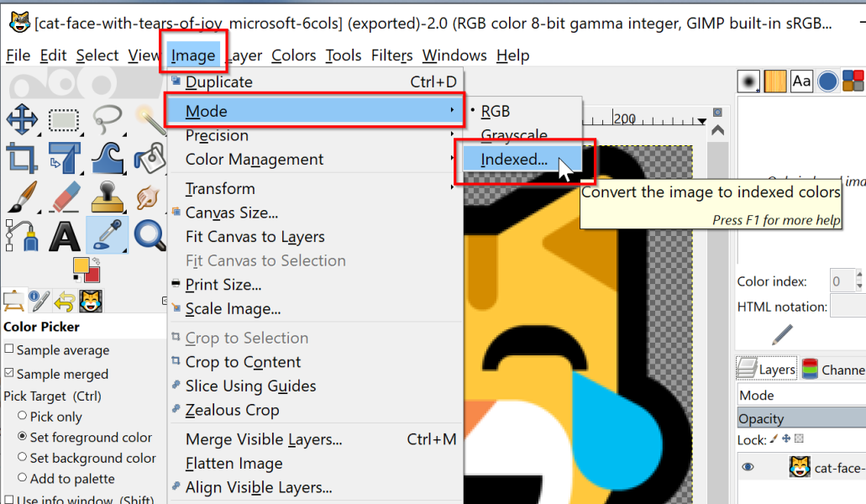Click the HTML notation input field
866x504 pixels.
[848, 307]
